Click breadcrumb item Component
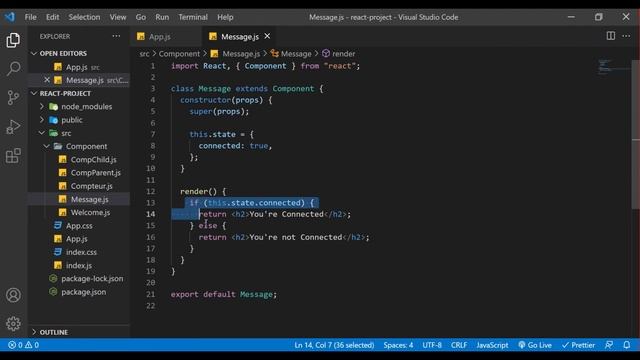640x360 pixels. [x=179, y=54]
